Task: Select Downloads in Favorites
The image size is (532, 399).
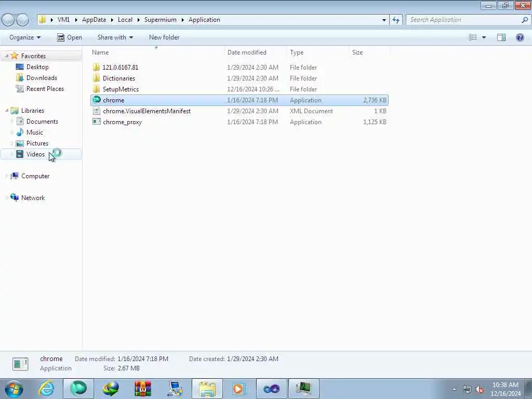Action: pyautogui.click(x=42, y=78)
